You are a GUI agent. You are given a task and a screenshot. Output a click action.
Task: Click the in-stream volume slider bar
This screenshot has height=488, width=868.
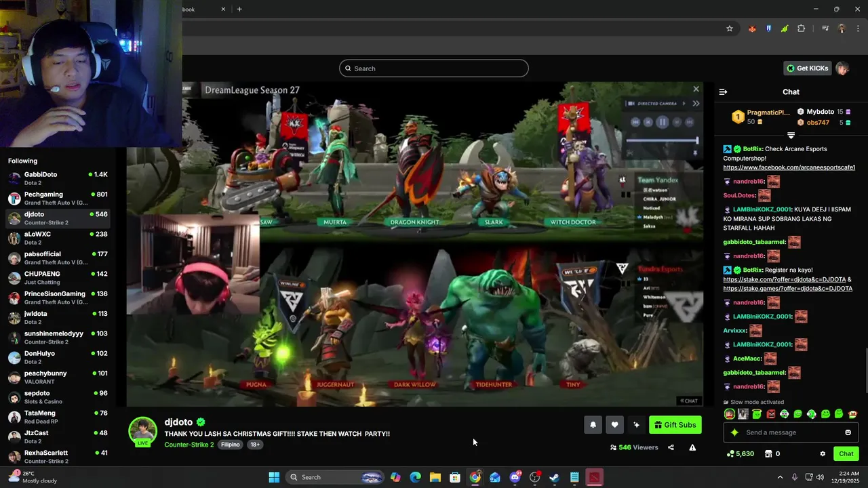click(x=662, y=140)
